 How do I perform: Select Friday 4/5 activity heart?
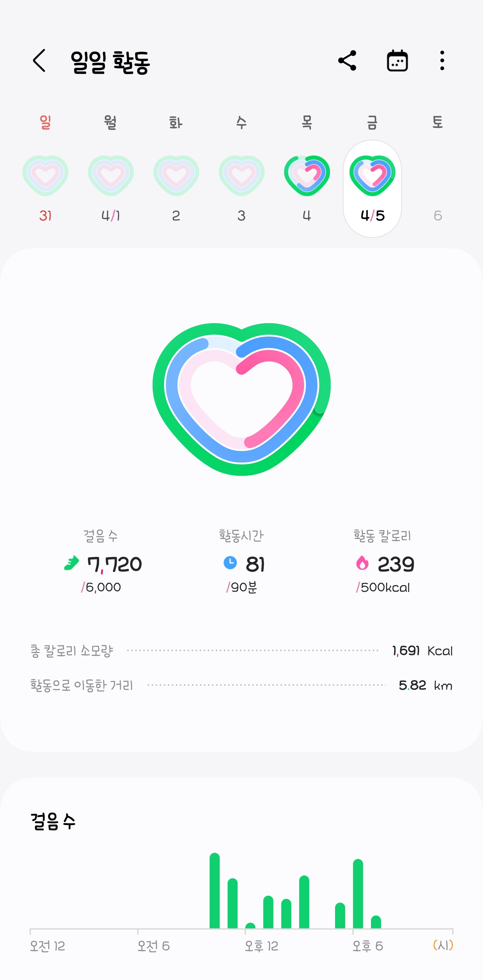372,176
